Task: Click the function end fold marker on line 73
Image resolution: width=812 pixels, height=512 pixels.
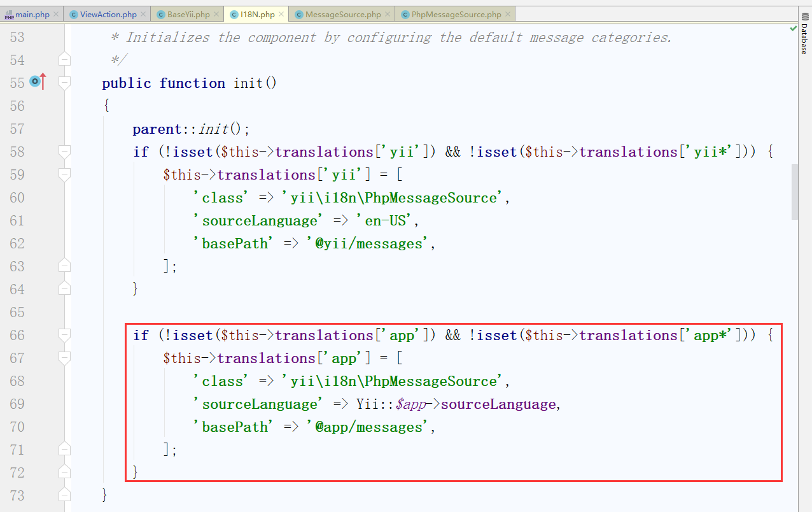Action: [x=64, y=495]
